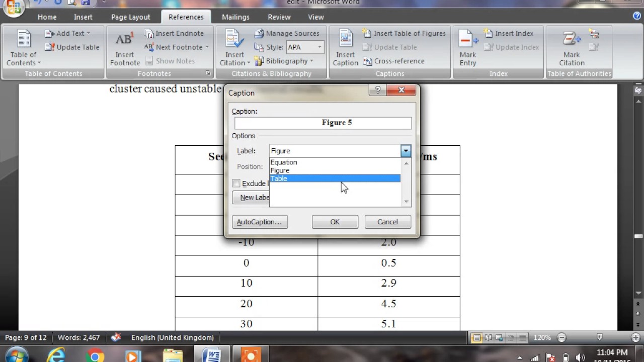
Task: Switch to Web Layout view
Action: coord(500,338)
